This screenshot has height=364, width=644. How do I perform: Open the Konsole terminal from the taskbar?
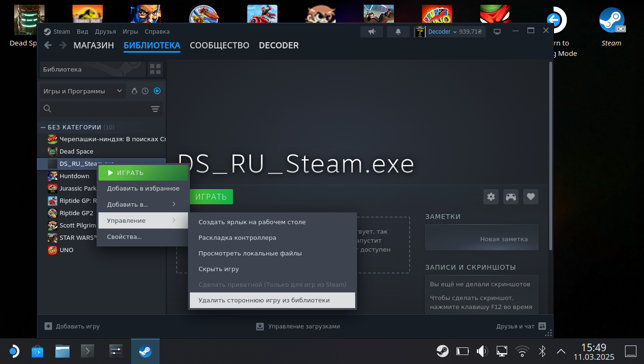88,351
